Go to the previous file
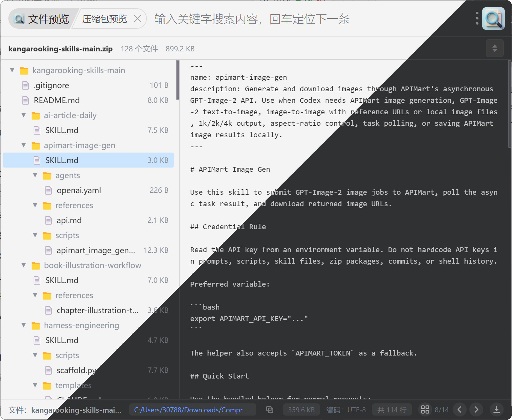The image size is (512, 420). coord(460,409)
